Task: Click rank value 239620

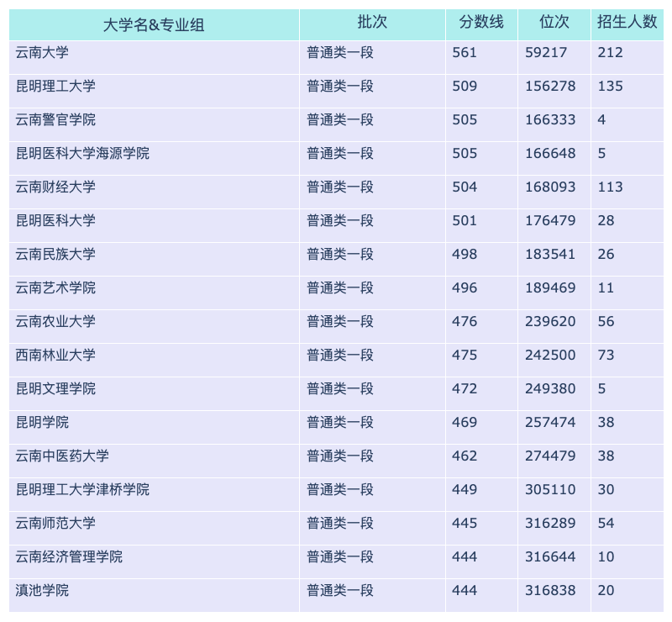Action: point(550,322)
